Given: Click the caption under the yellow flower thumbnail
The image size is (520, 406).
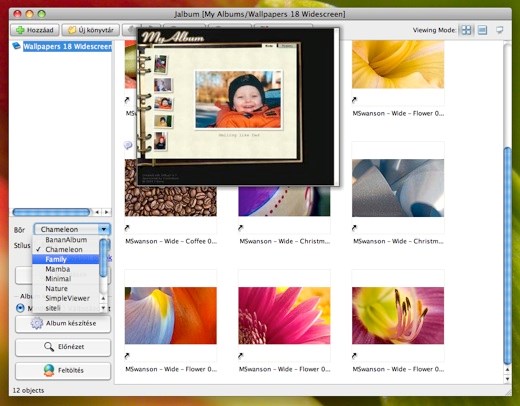Looking at the screenshot, I should click(x=398, y=113).
